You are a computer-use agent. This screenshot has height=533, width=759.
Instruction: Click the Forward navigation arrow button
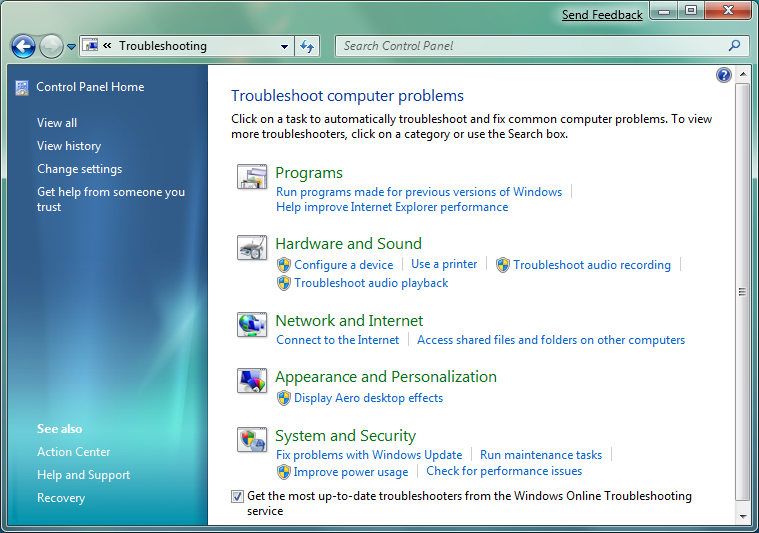click(51, 46)
